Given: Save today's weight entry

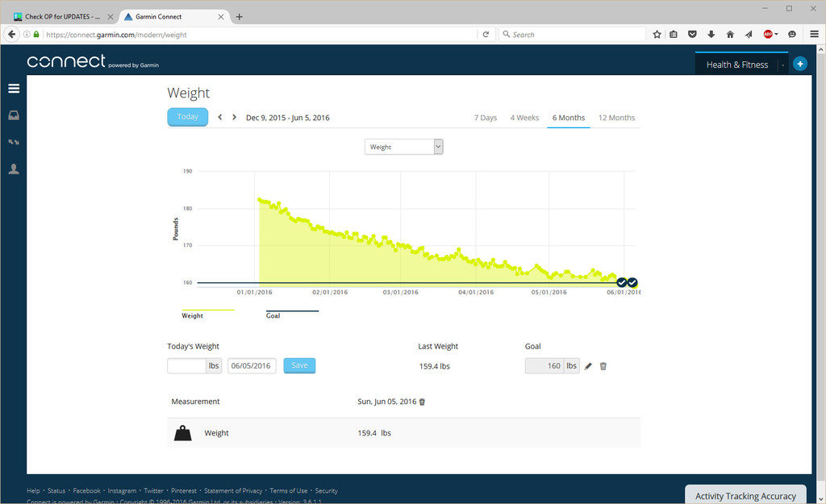Looking at the screenshot, I should (x=299, y=365).
